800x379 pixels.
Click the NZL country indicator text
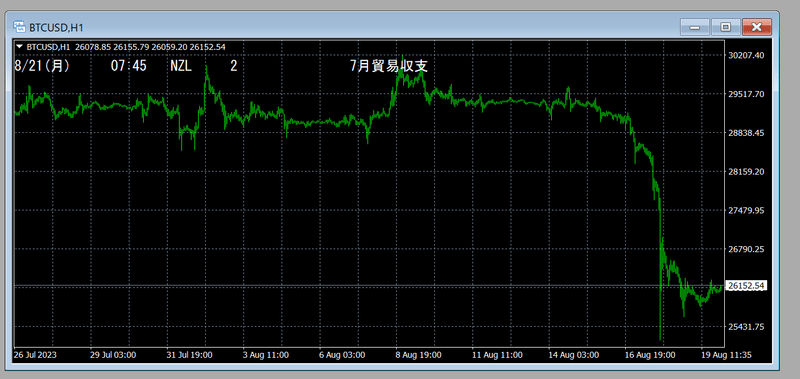181,66
